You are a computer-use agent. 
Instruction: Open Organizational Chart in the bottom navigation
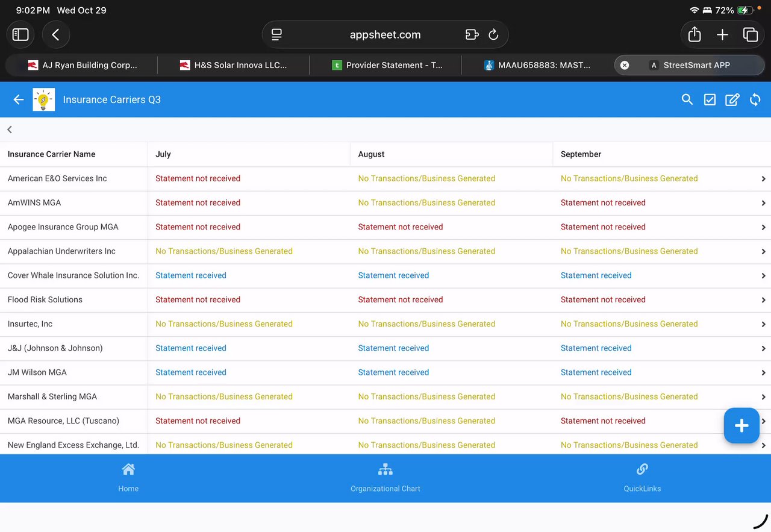pos(385,478)
